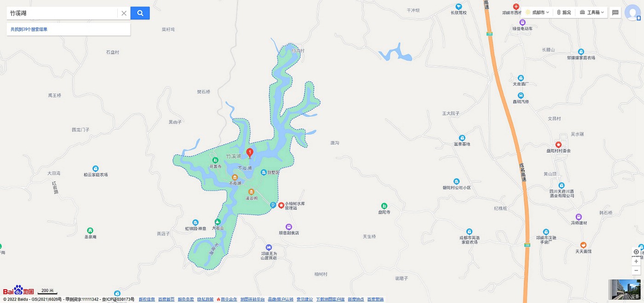Viewport: 644px width, 303px height.
Task: Open the feedback message icon
Action: (x=615, y=13)
